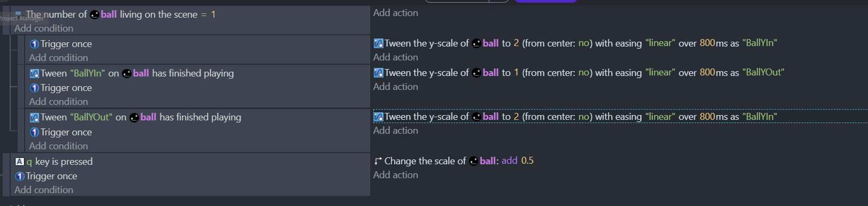Open the "linear" easing parameter of BallYOut tween

pos(660,72)
